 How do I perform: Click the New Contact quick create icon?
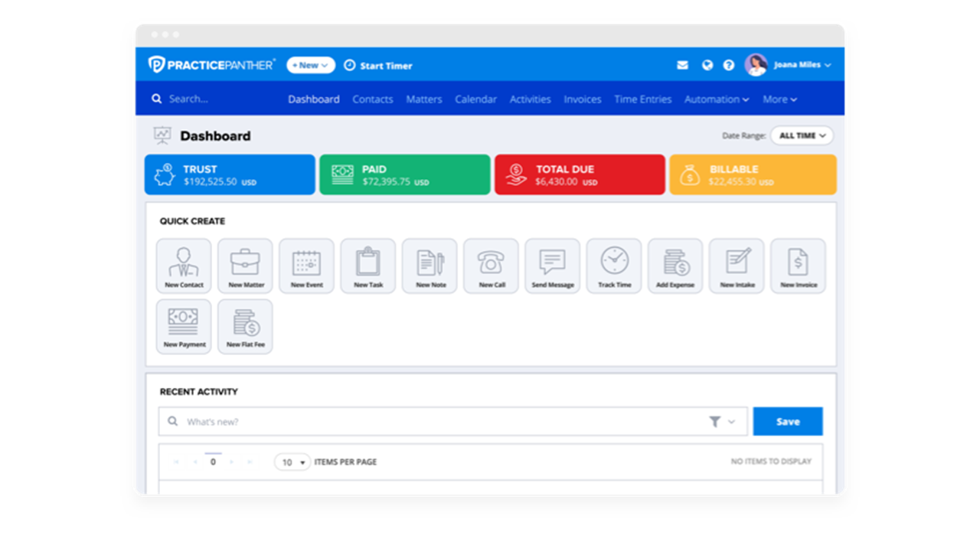pyautogui.click(x=184, y=266)
